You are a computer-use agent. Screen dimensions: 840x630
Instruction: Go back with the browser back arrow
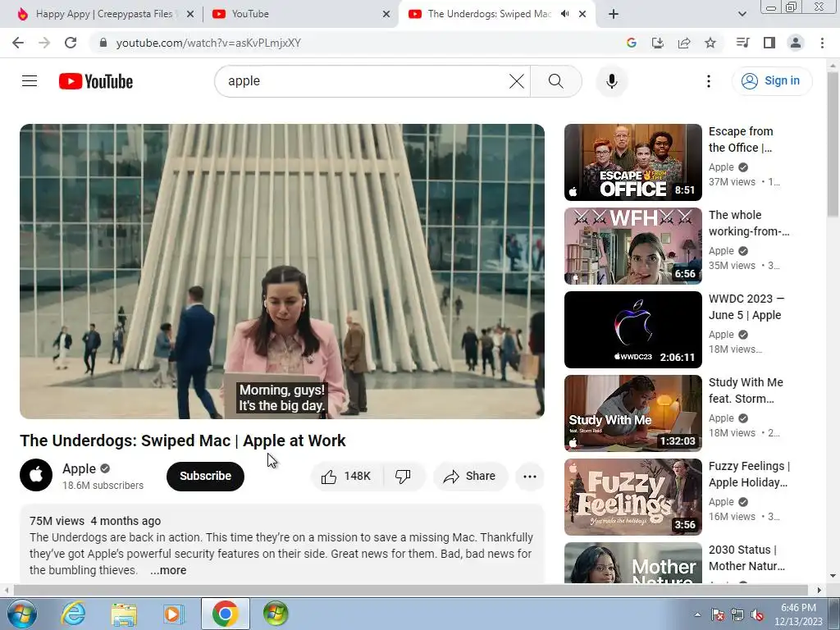click(x=18, y=43)
